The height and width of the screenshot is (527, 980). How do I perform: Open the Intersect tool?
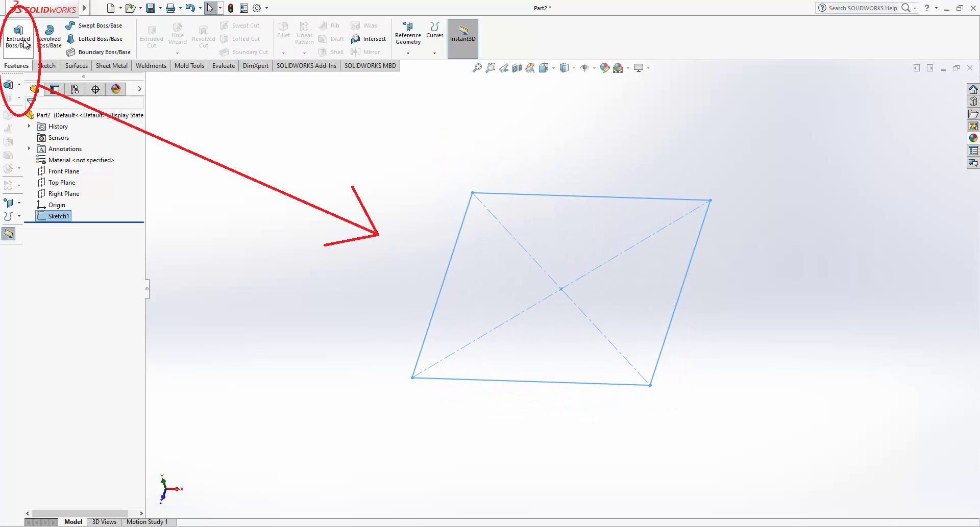[369, 39]
